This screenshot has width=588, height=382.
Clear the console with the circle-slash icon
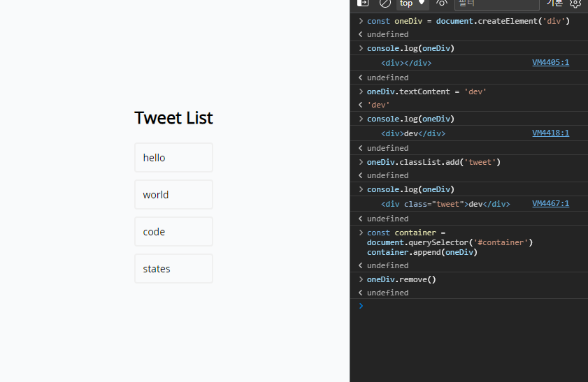point(385,3)
